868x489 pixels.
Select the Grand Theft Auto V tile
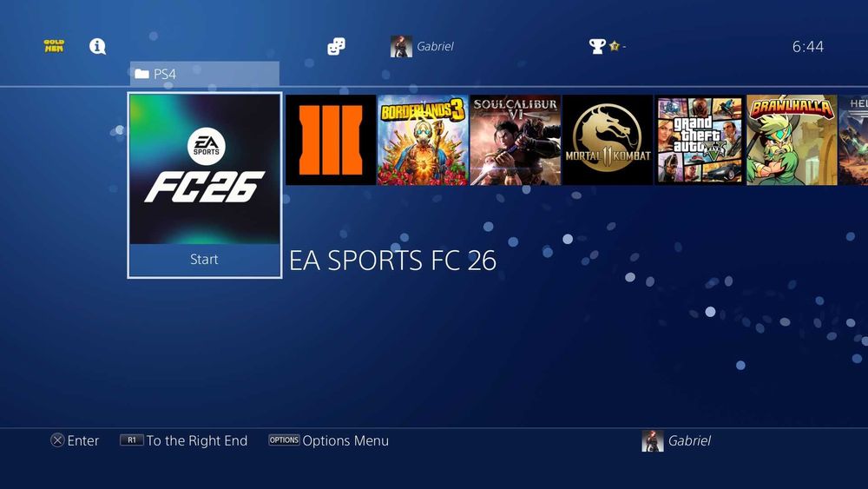tap(700, 140)
